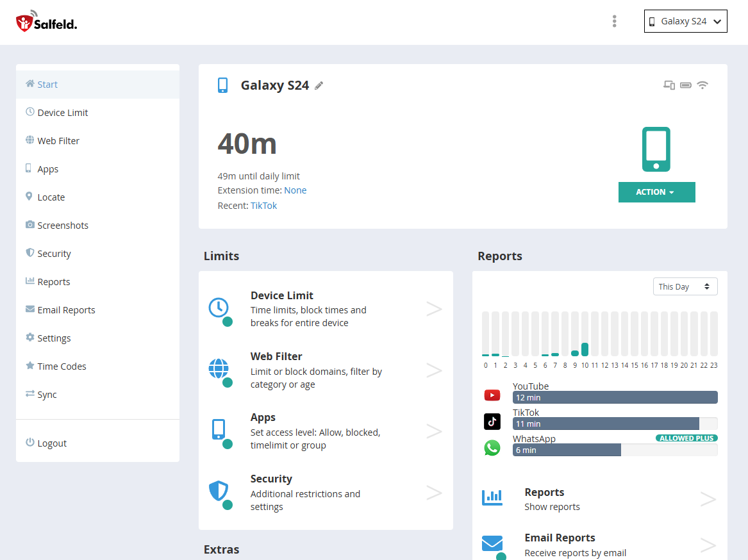Select Time Codes from the sidebar
Image resolution: width=748 pixels, height=560 pixels.
(x=62, y=366)
